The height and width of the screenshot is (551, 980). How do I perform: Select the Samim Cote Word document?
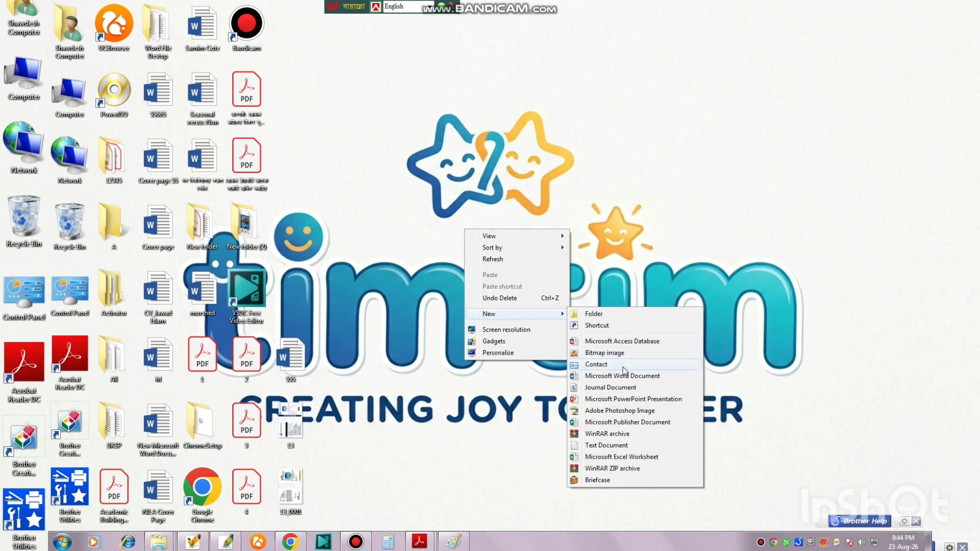[202, 28]
